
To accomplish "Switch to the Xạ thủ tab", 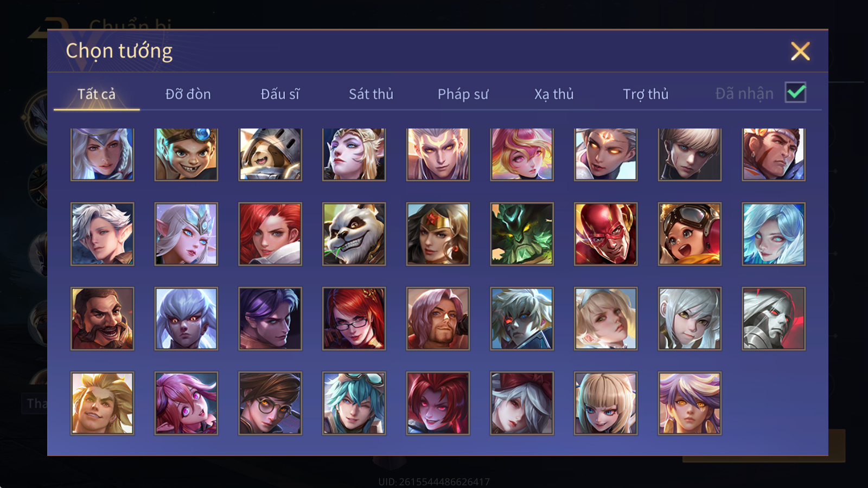I will click(x=554, y=94).
